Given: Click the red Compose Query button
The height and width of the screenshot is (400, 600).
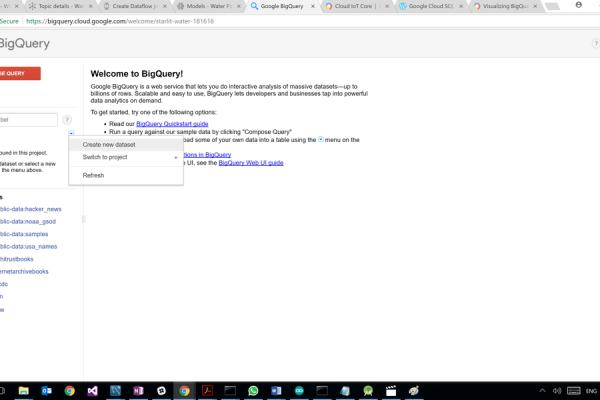Looking at the screenshot, I should click(x=19, y=73).
